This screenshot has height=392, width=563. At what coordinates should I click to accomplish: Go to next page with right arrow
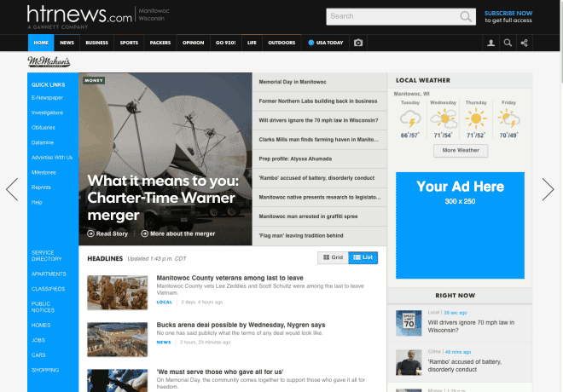[548, 189]
